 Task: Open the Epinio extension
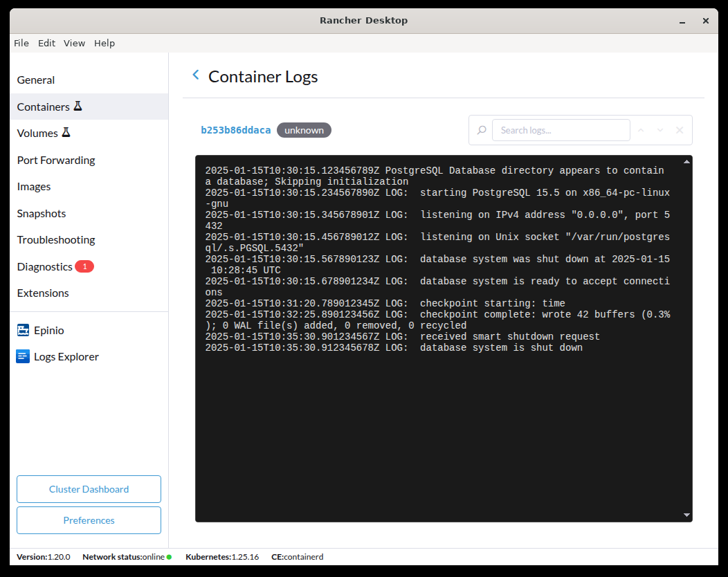click(48, 330)
